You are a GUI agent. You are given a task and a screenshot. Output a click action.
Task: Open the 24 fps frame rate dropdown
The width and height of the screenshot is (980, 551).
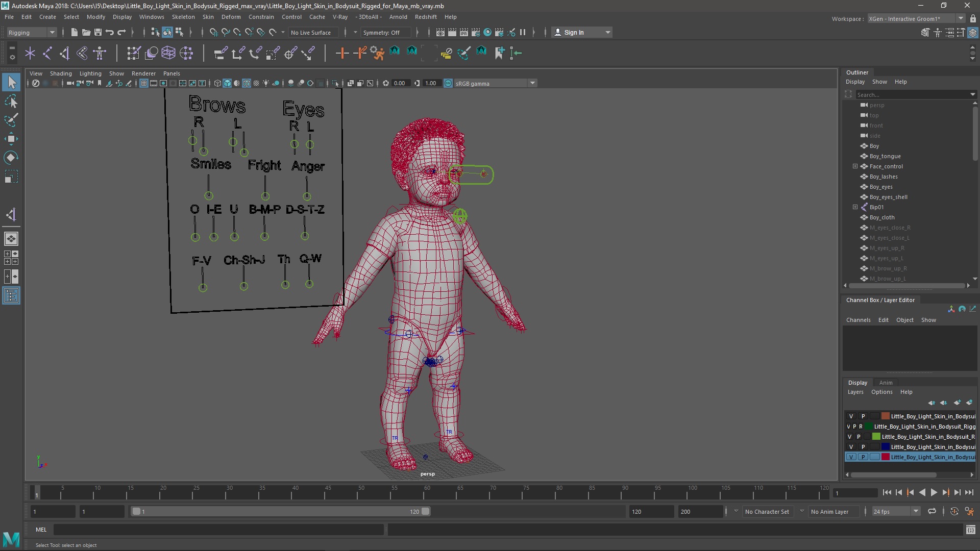916,511
